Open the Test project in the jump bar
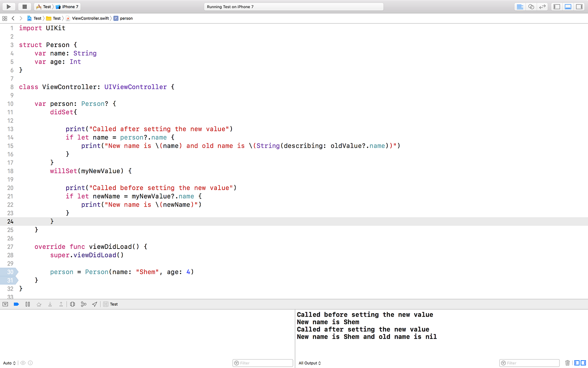 click(x=34, y=18)
